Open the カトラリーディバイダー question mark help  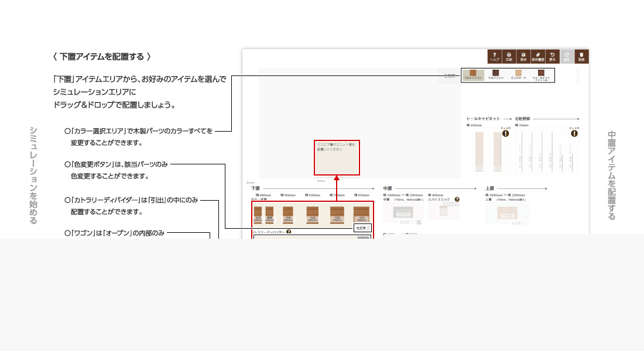coord(289,232)
